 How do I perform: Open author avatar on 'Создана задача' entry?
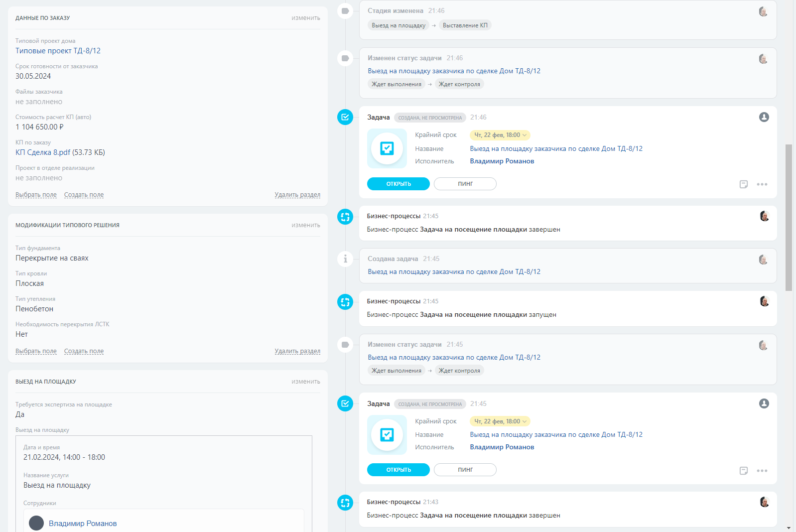tap(763, 260)
